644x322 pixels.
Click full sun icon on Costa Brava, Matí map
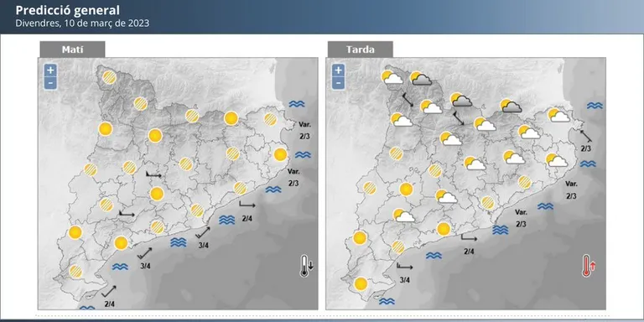coord(280,155)
